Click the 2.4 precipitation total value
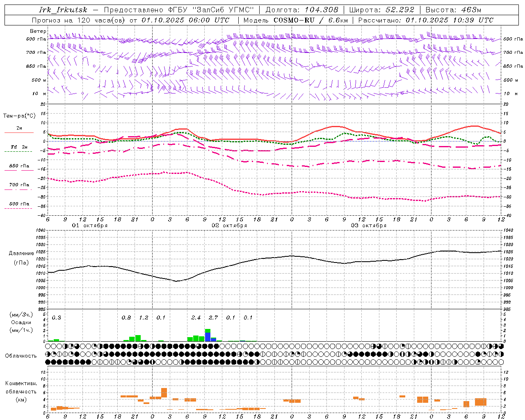This screenshot has height=420, width=525. pos(196,318)
